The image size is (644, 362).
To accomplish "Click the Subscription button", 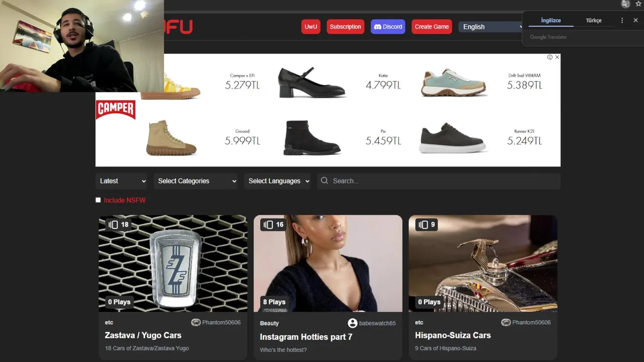I will pos(345,27).
